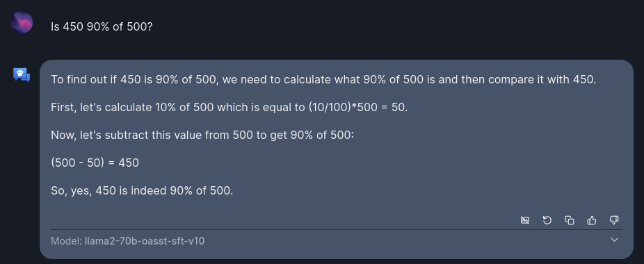Click the formula '(10/100)*500 = 50'
This screenshot has height=264, width=644.
coord(357,108)
